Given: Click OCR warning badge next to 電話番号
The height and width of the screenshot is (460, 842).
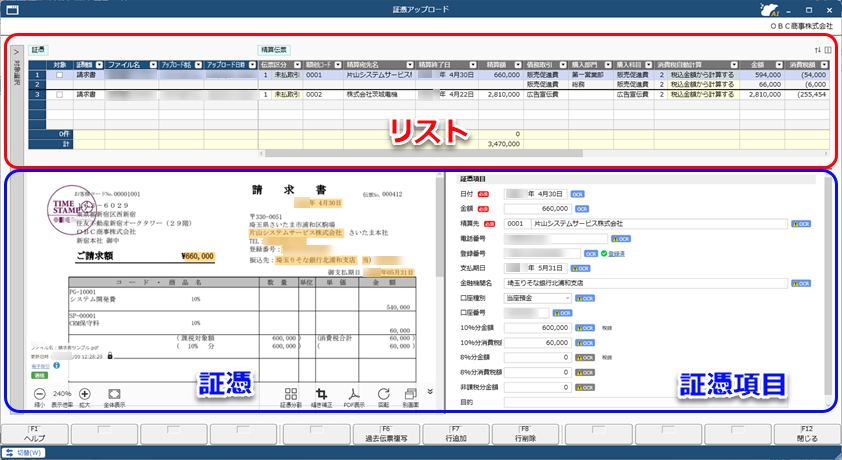Looking at the screenshot, I should tap(621, 239).
